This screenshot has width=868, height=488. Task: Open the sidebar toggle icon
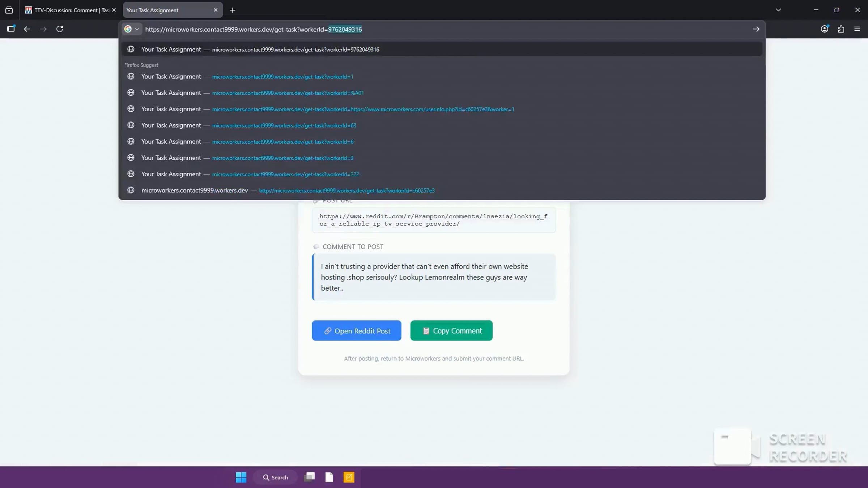(11, 29)
